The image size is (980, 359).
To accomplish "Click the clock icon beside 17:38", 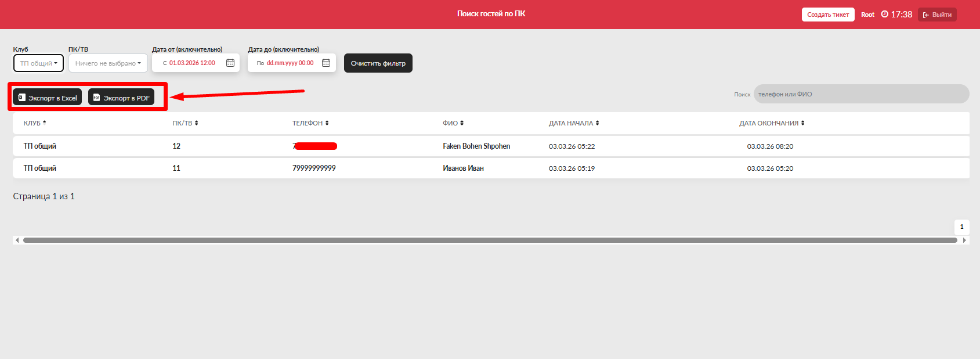I will [885, 14].
